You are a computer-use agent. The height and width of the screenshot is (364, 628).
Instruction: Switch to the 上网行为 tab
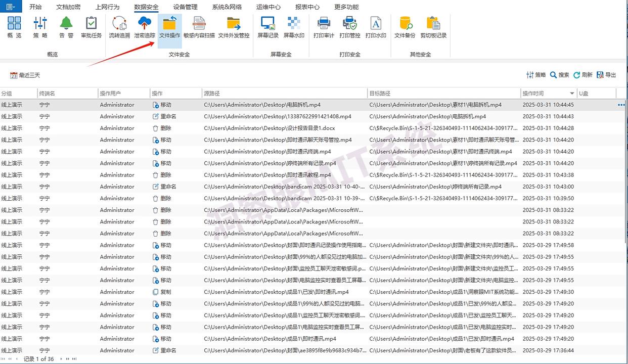[x=107, y=7]
